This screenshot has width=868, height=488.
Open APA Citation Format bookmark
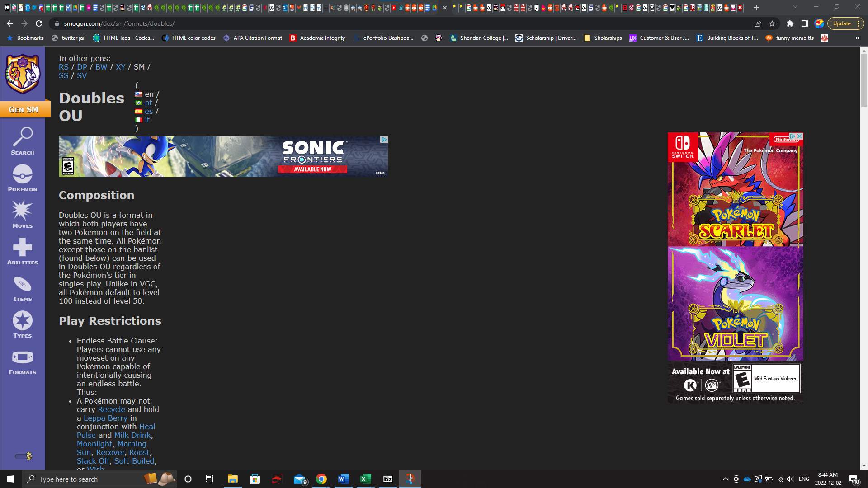253,38
